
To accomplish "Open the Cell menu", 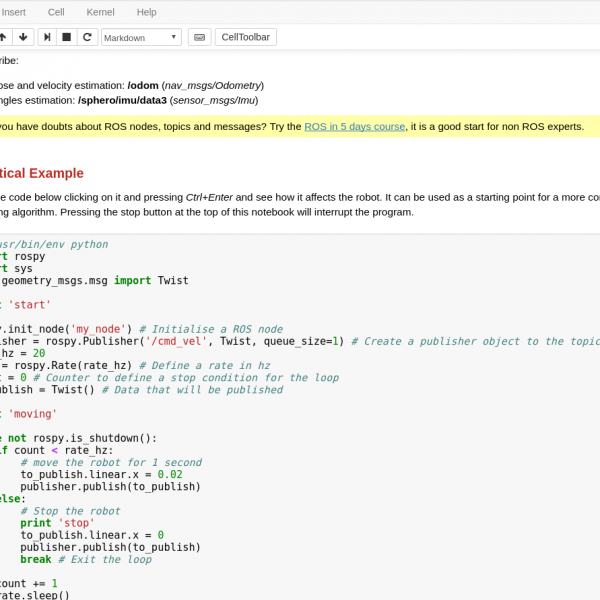I will (56, 12).
